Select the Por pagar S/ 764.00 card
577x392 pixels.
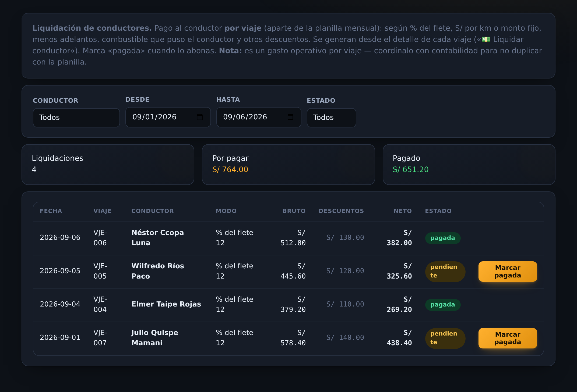tap(288, 164)
